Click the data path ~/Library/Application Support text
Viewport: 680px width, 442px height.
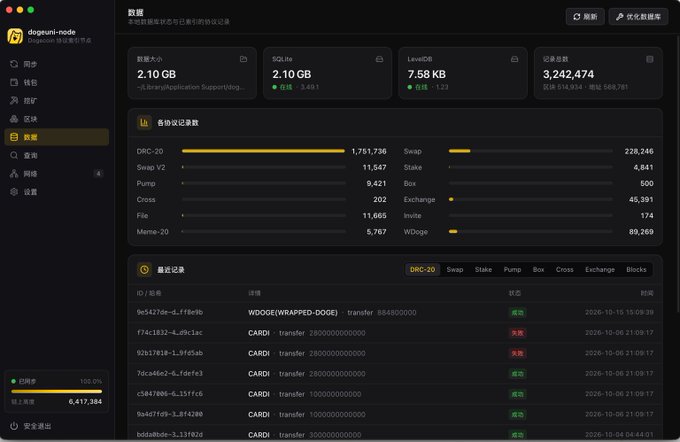pyautogui.click(x=191, y=87)
